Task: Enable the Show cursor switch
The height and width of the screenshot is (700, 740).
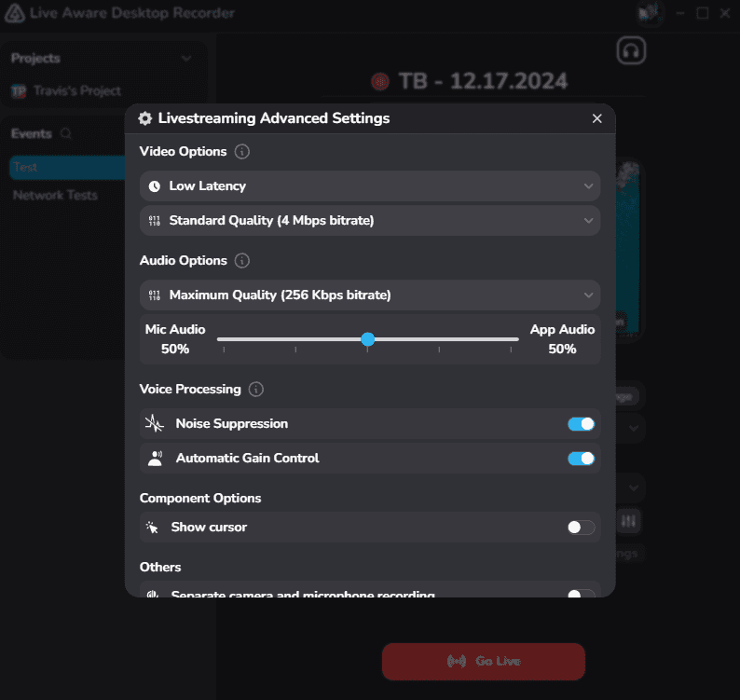Action: [581, 528]
